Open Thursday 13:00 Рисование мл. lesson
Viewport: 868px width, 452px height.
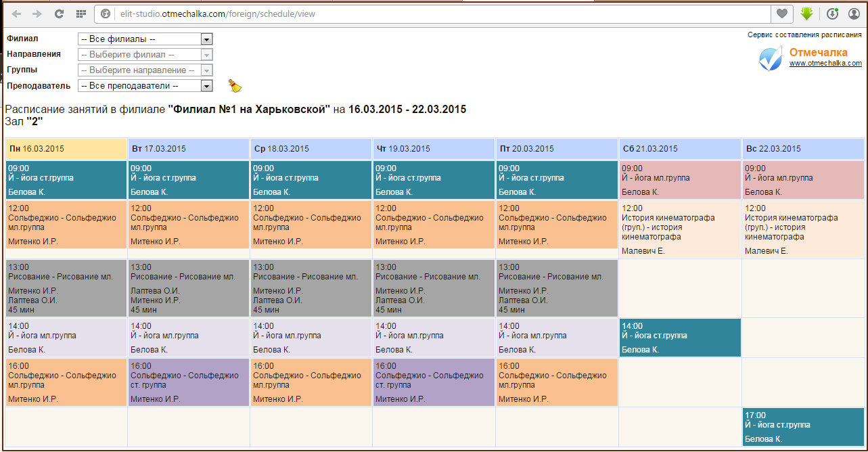[x=434, y=288]
